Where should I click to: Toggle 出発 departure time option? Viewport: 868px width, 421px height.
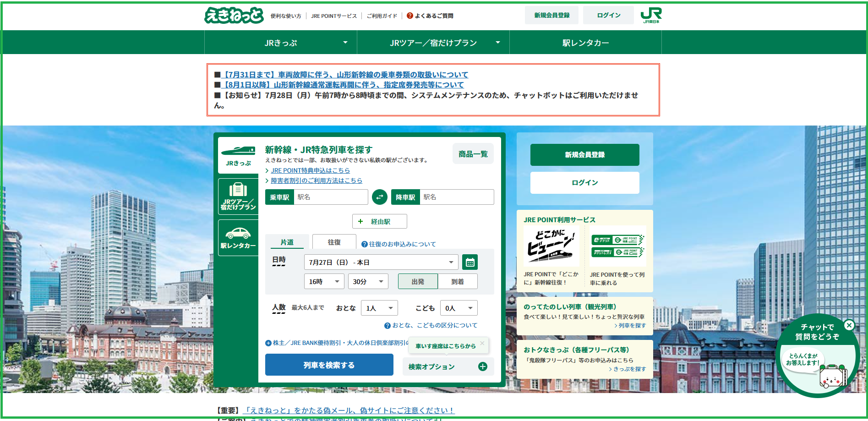tap(418, 281)
